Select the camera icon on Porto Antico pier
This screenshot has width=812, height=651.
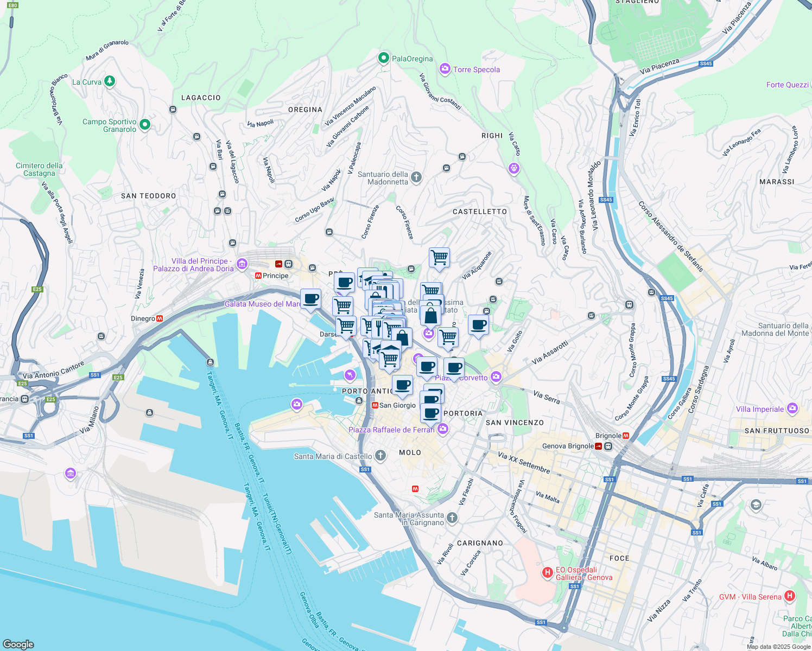click(x=296, y=404)
